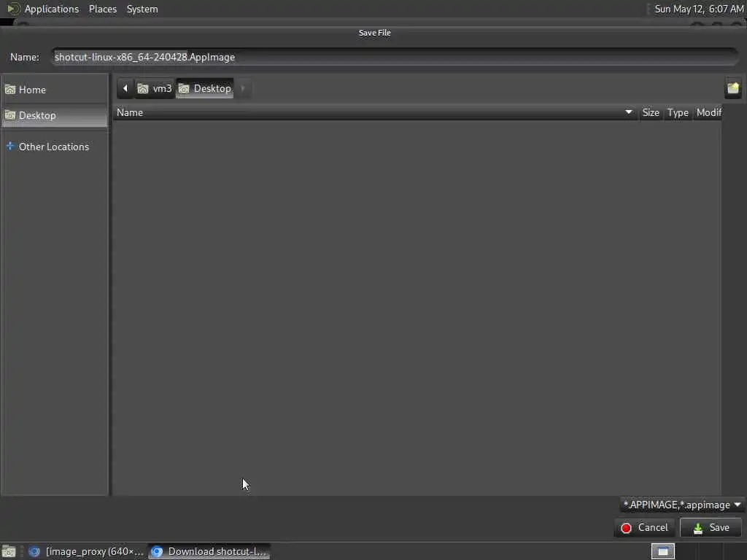Select the Desktop path bar button
The image size is (747, 560).
(x=205, y=88)
